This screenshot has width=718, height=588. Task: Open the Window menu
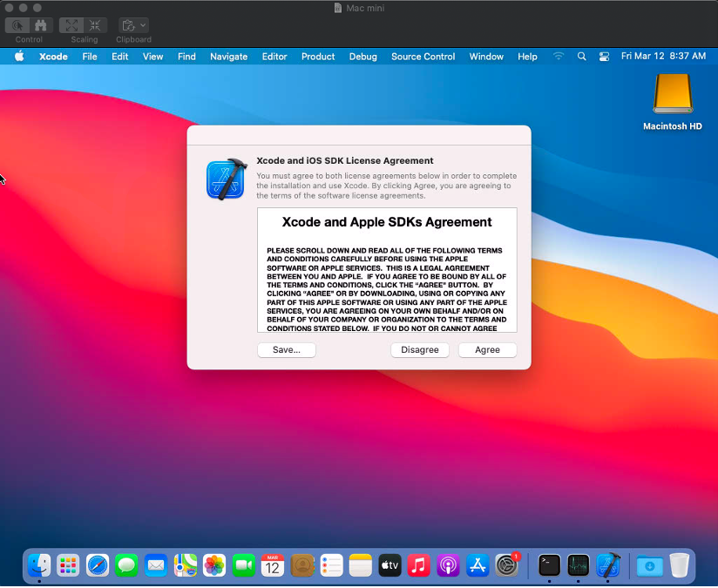pyautogui.click(x=486, y=57)
